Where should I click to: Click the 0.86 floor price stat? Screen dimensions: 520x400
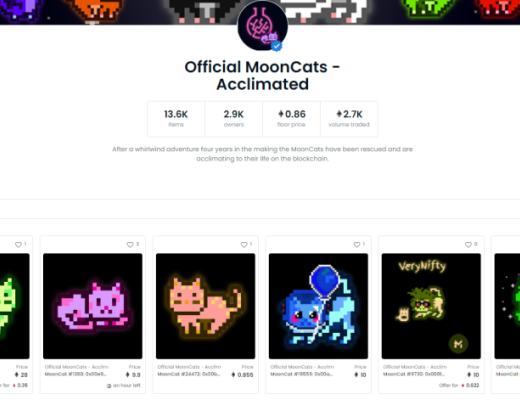(x=292, y=119)
